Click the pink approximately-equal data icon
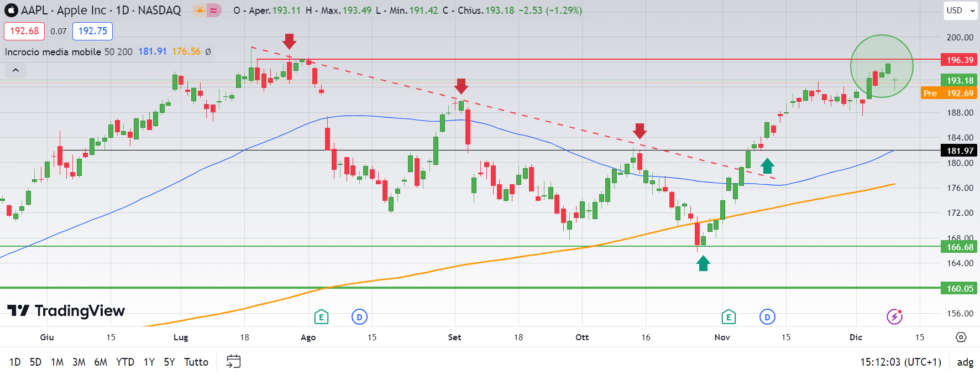980x374 pixels. tap(214, 10)
